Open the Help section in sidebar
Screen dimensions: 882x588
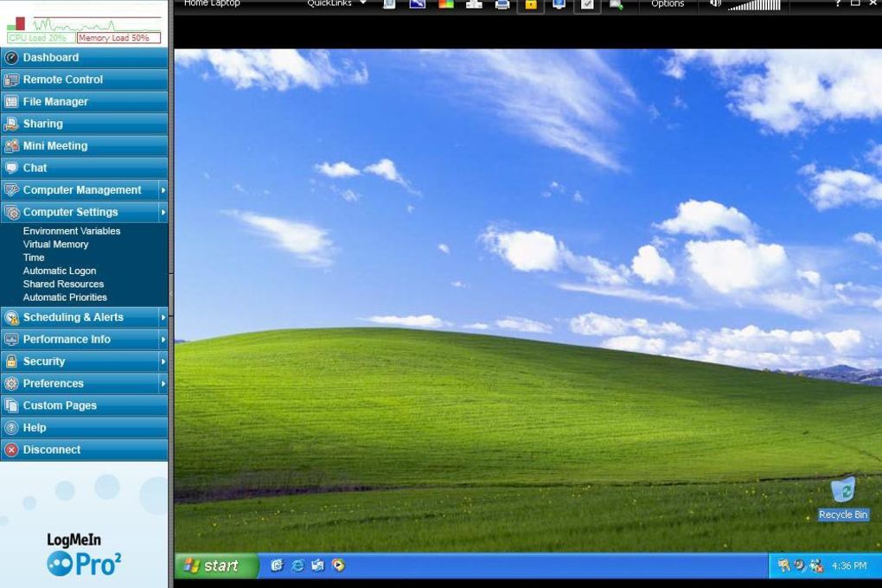point(85,428)
